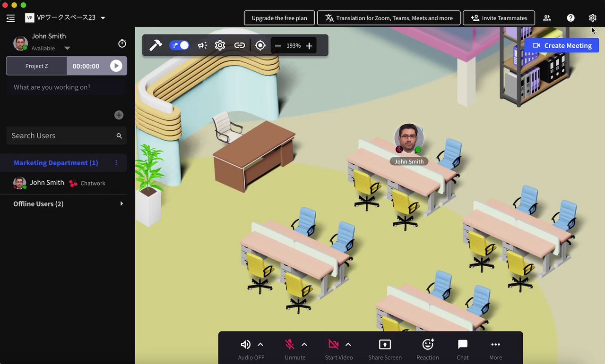Collapse the Marketing Department group
Image resolution: width=605 pixels, height=364 pixels.
pyautogui.click(x=56, y=162)
